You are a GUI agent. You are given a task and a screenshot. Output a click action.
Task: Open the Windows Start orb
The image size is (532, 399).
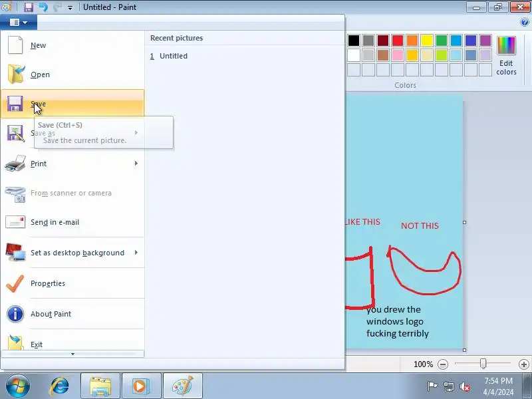(17, 386)
